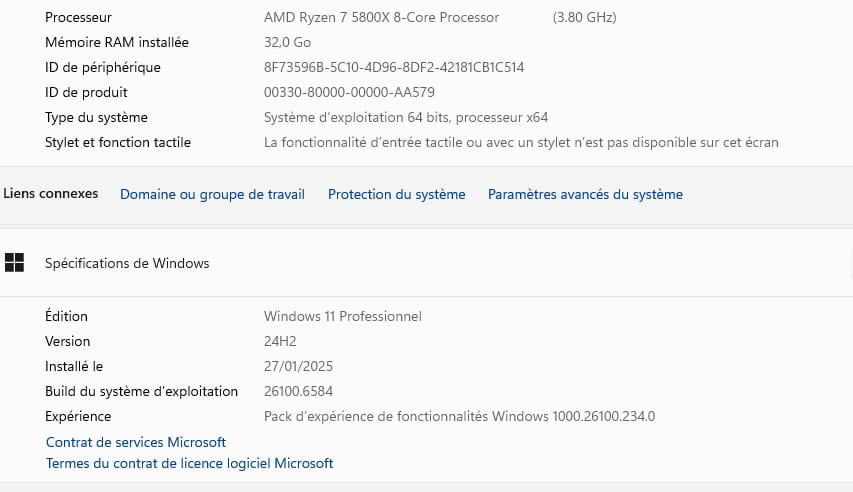Image resolution: width=853 pixels, height=492 pixels.
Task: Click the Stylet et fonction tactile description
Action: [x=521, y=143]
